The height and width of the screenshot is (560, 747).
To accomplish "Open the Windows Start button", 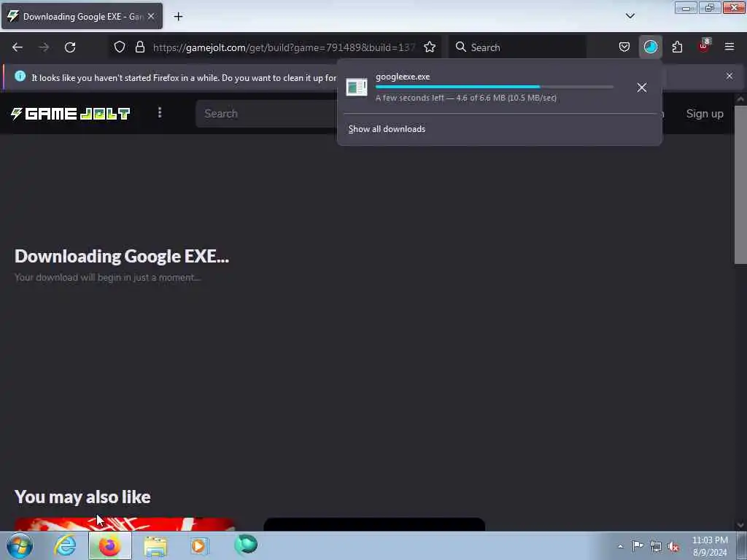I will [20, 545].
